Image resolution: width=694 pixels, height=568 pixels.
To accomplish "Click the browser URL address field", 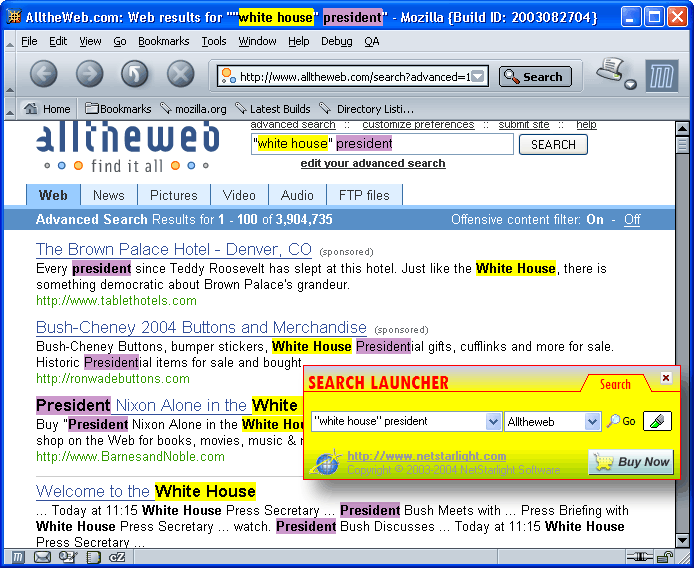I will [353, 77].
